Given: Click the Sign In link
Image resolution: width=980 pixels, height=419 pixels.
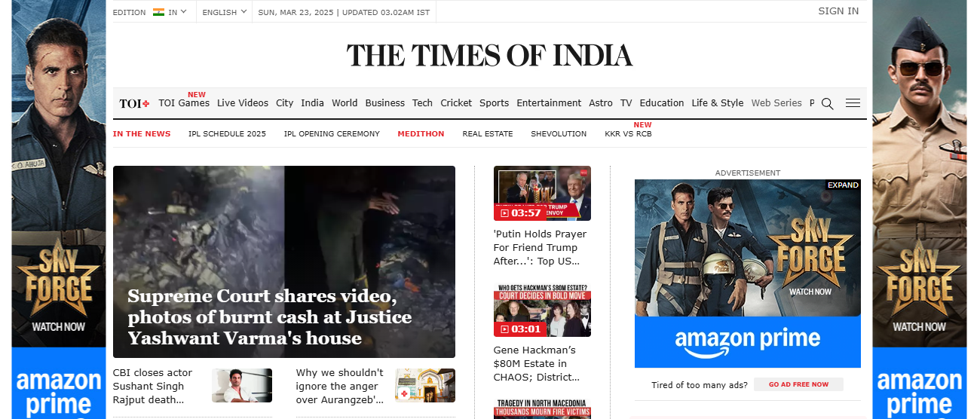Looking at the screenshot, I should (x=838, y=11).
